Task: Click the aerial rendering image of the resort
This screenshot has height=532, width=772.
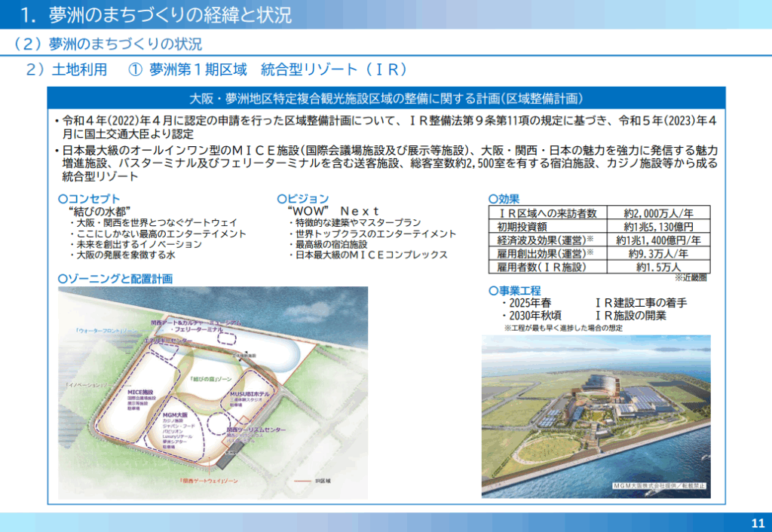Action: point(596,416)
